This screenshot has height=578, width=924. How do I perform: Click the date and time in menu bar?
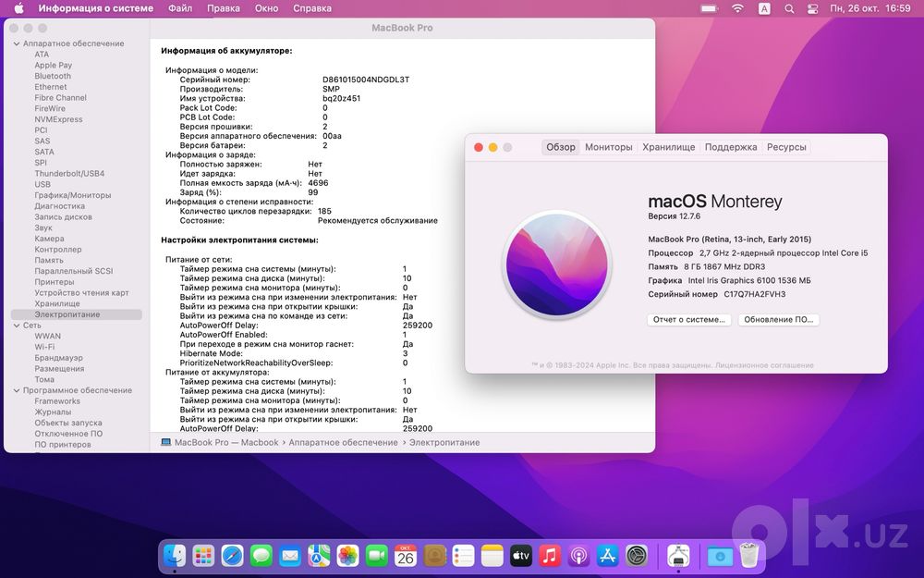(870, 8)
